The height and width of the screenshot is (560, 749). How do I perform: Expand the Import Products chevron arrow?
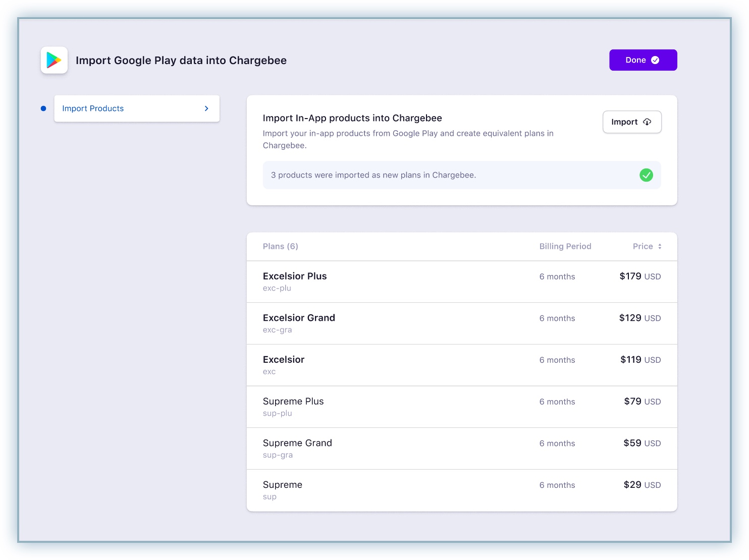[x=206, y=108]
